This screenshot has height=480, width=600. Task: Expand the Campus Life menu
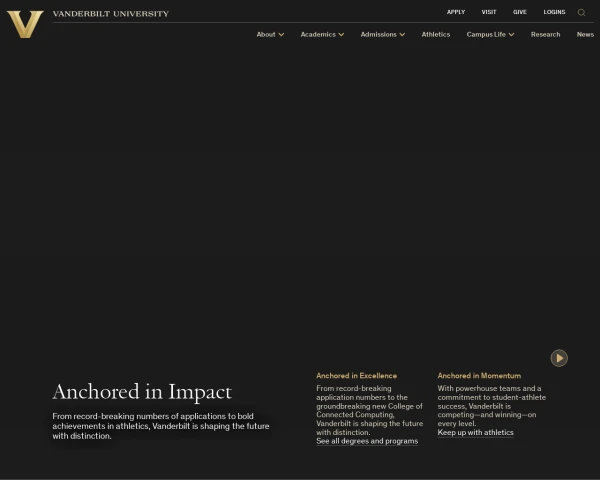(x=490, y=34)
